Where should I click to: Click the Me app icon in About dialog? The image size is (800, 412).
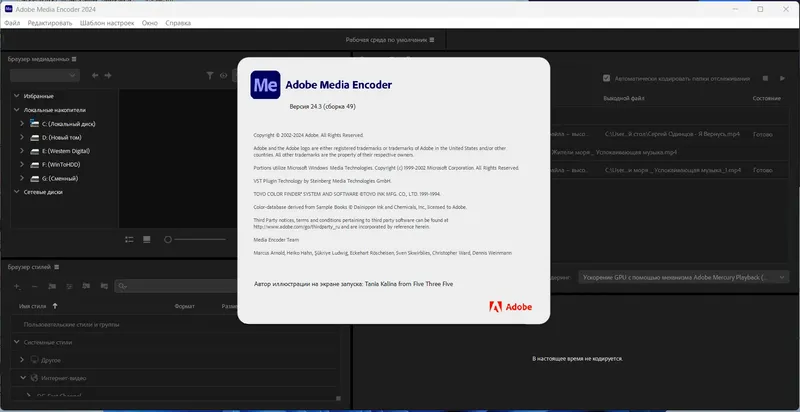coord(265,85)
